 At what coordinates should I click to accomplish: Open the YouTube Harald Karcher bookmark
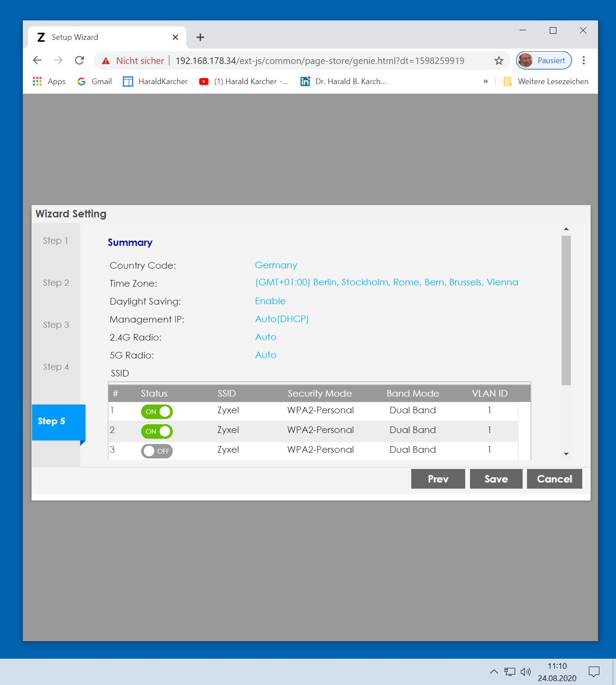tap(243, 81)
